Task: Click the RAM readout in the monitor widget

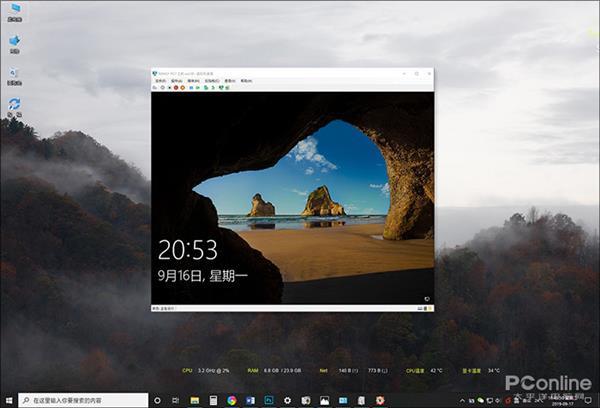Action: [x=274, y=370]
